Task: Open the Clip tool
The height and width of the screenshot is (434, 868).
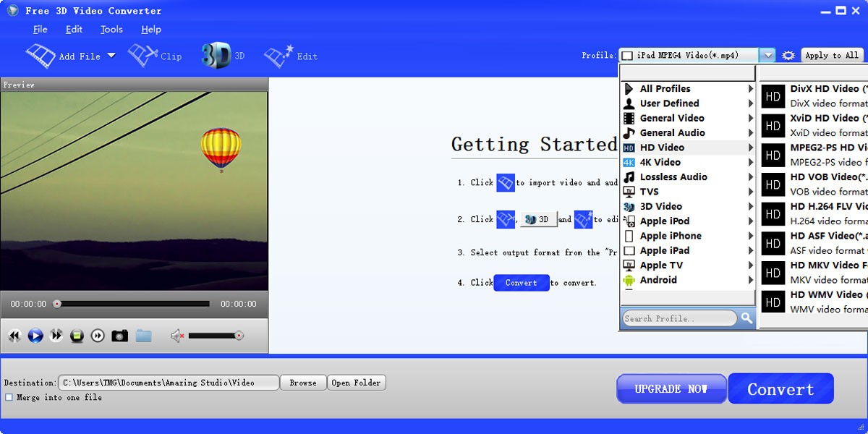Action: click(x=156, y=55)
